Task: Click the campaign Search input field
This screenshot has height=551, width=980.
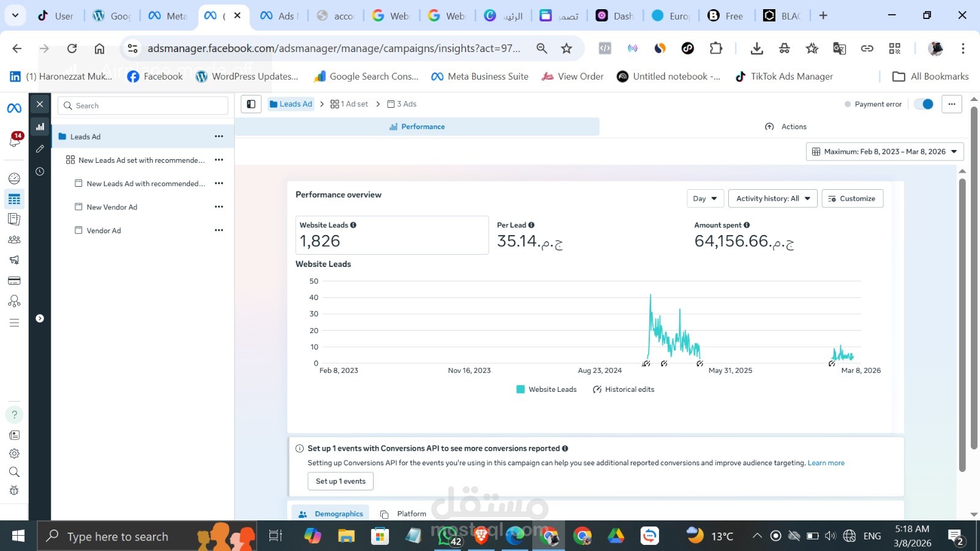Action: click(x=143, y=105)
